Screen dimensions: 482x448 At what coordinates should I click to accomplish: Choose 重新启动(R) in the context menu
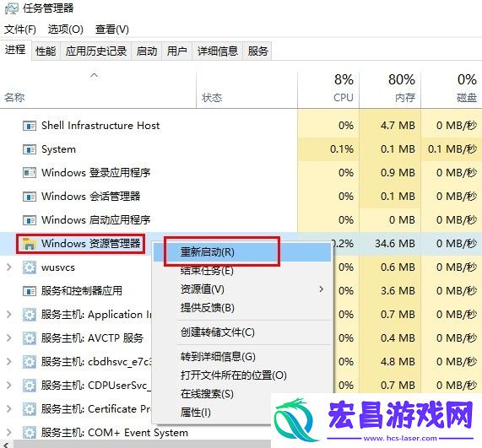pos(242,252)
